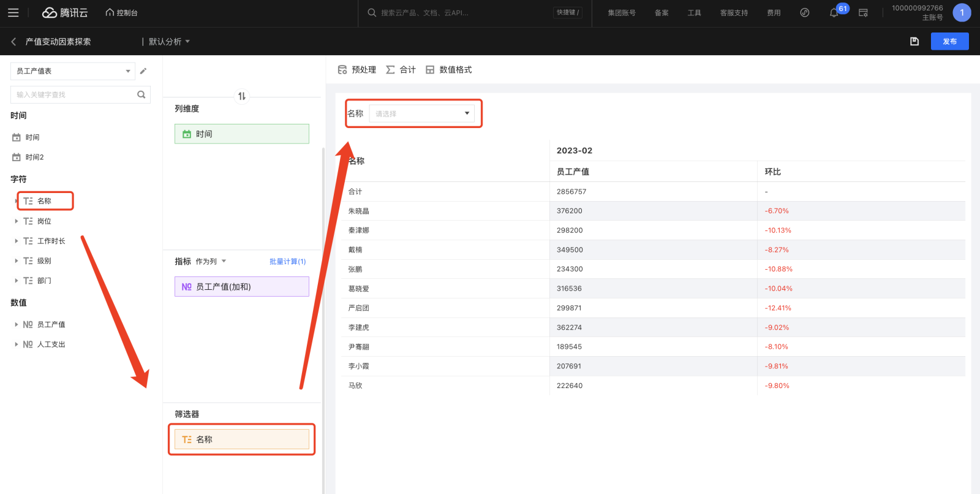Click the 张鹏 row name
Viewport: 980px width, 494px height.
(355, 269)
